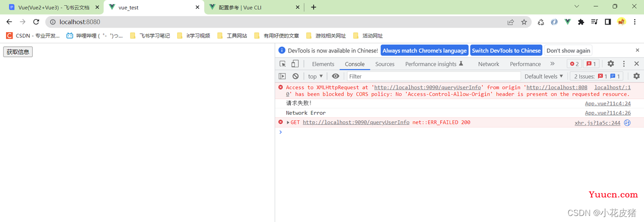Open the App.vue?11c4:26 source link
The height and width of the screenshot is (222, 644).
[x=608, y=113]
